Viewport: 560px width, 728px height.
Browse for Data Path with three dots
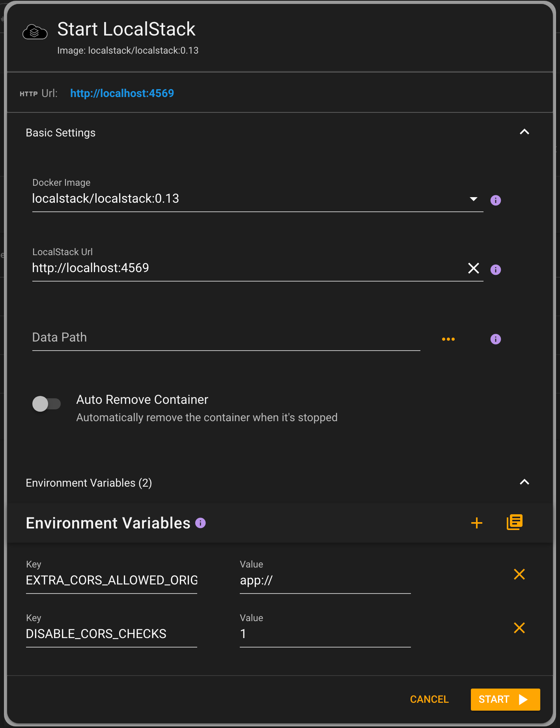[448, 339]
